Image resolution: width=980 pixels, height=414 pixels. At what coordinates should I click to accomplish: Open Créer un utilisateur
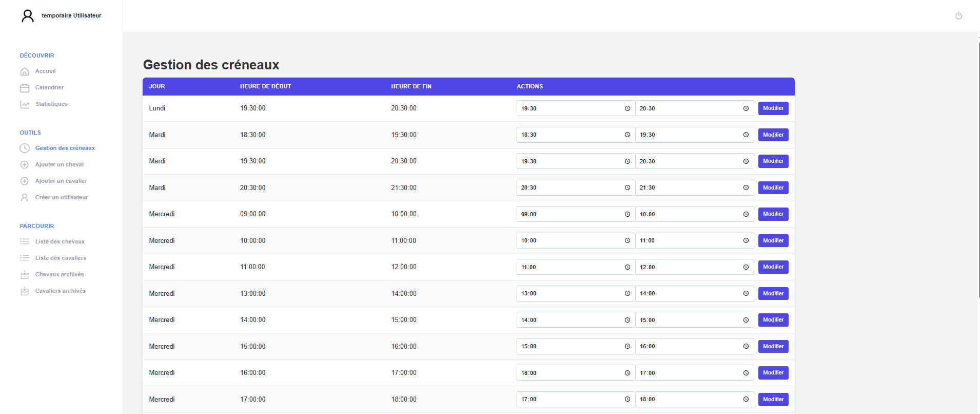62,198
